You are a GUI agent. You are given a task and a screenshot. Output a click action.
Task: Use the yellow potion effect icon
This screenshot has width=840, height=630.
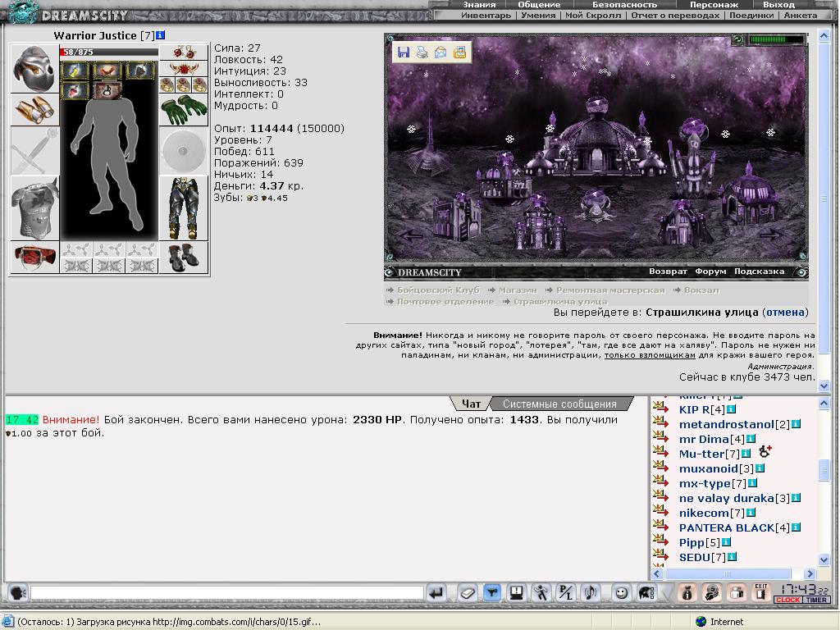coord(75,71)
